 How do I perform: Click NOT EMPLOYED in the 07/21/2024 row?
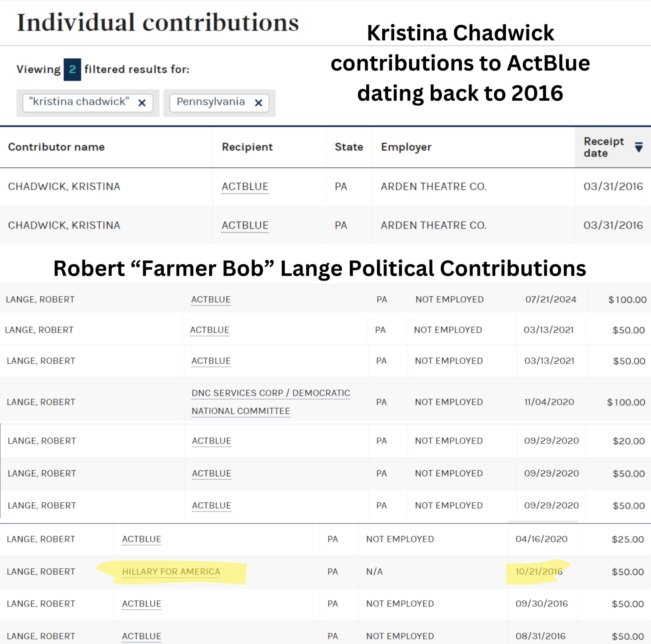pos(450,300)
